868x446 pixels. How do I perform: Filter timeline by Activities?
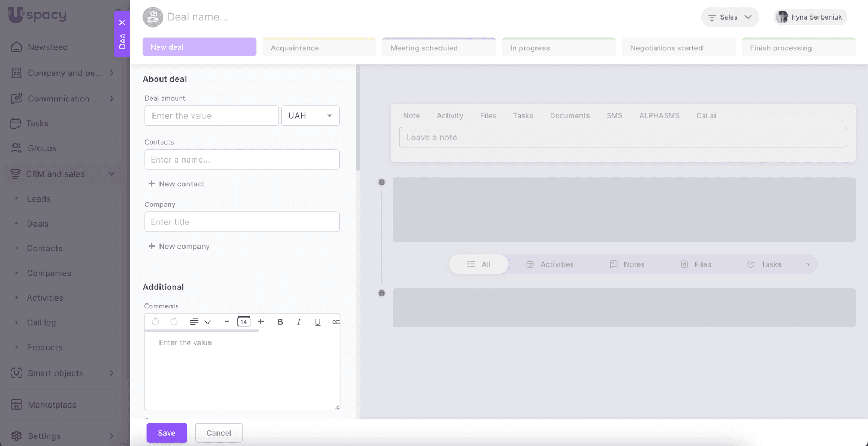pyautogui.click(x=550, y=264)
